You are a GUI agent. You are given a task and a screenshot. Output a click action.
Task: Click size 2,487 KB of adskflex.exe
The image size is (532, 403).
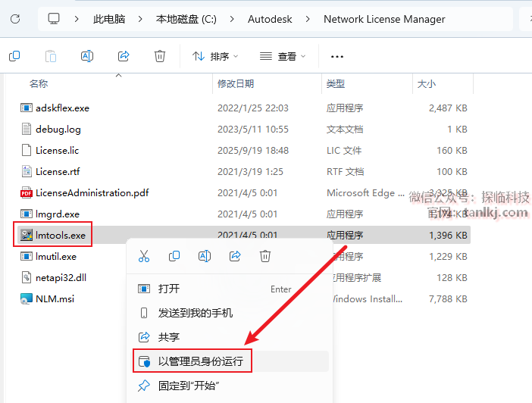[448, 108]
